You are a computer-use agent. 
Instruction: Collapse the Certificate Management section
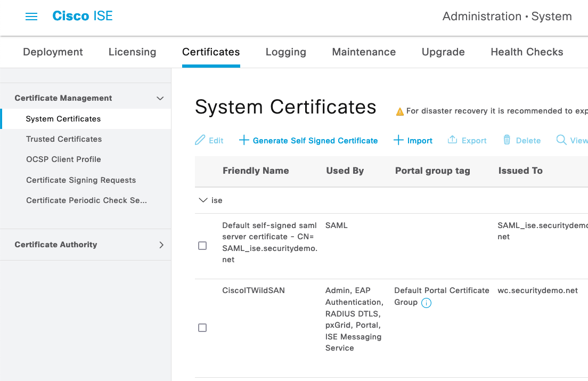pos(160,98)
